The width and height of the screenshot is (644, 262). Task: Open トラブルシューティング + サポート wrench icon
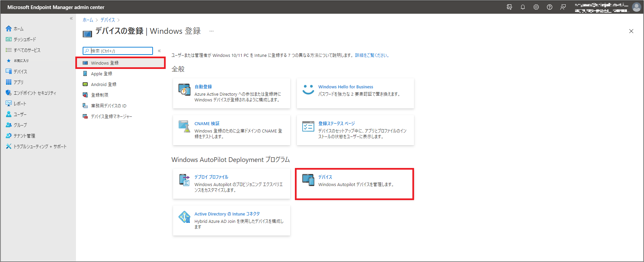9,146
